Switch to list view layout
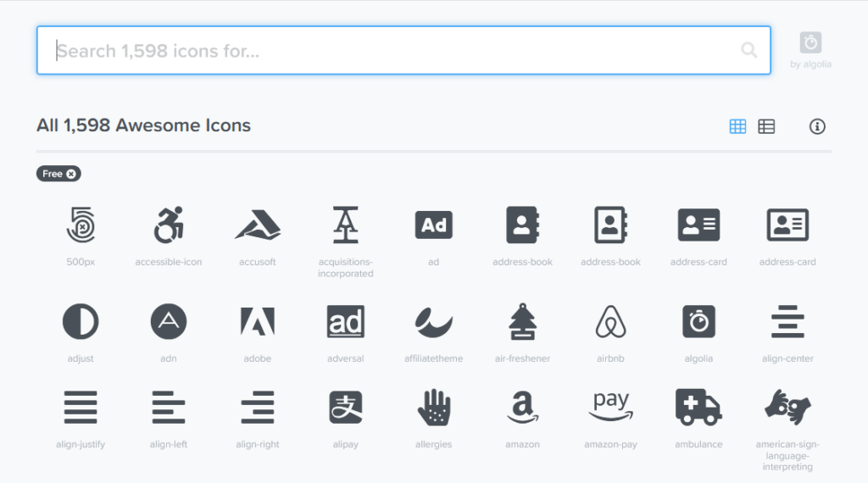868x483 pixels. [x=766, y=127]
